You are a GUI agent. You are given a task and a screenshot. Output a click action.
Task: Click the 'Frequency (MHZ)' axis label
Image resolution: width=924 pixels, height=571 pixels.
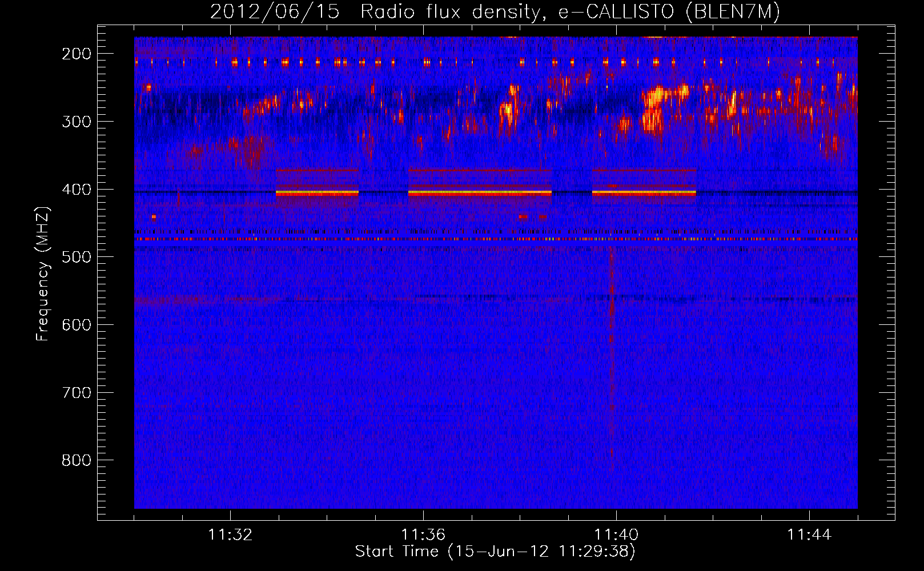click(43, 274)
